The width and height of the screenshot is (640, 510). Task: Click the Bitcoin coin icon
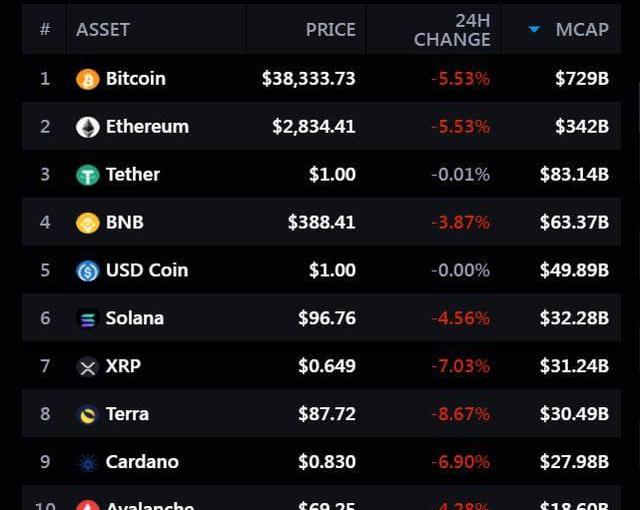tap(88, 79)
